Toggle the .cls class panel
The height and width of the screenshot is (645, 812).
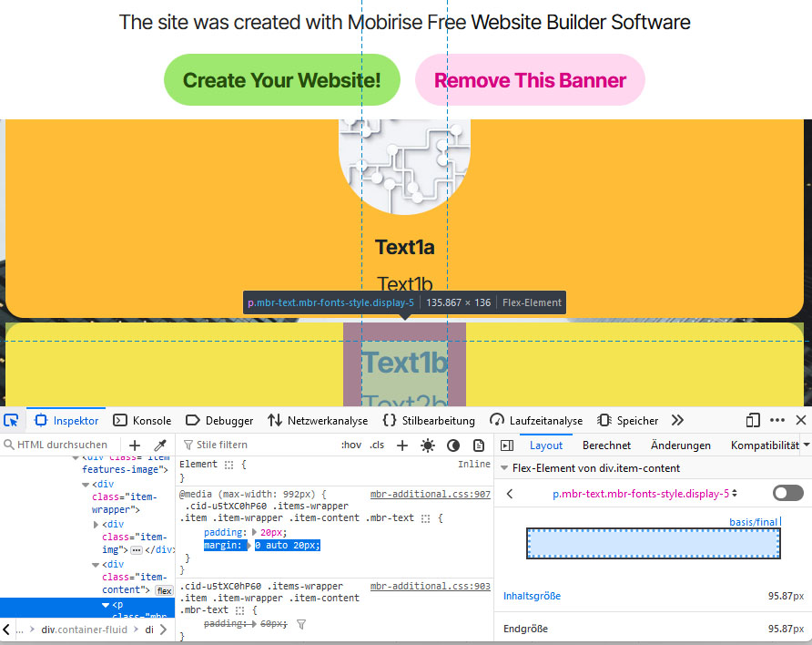(377, 445)
